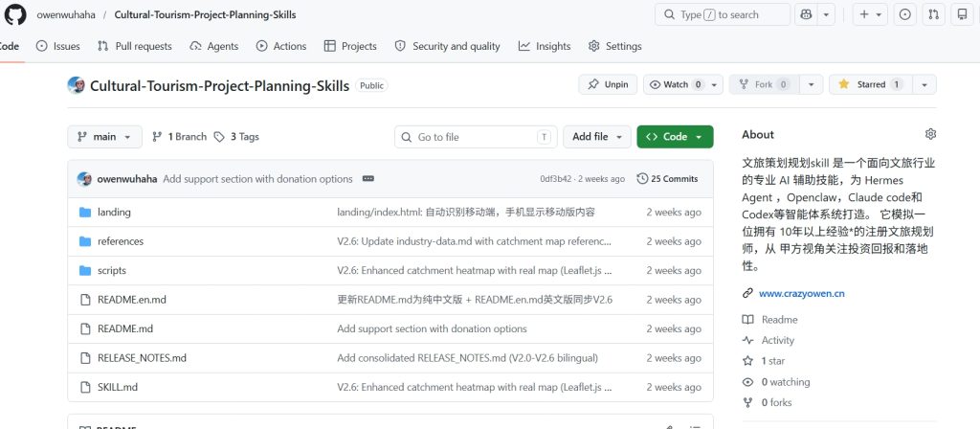Open landing/index.html commit message

tap(466, 212)
